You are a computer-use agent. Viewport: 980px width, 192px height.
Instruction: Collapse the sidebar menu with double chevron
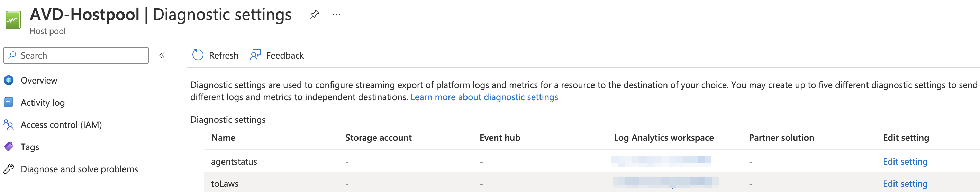click(x=162, y=55)
